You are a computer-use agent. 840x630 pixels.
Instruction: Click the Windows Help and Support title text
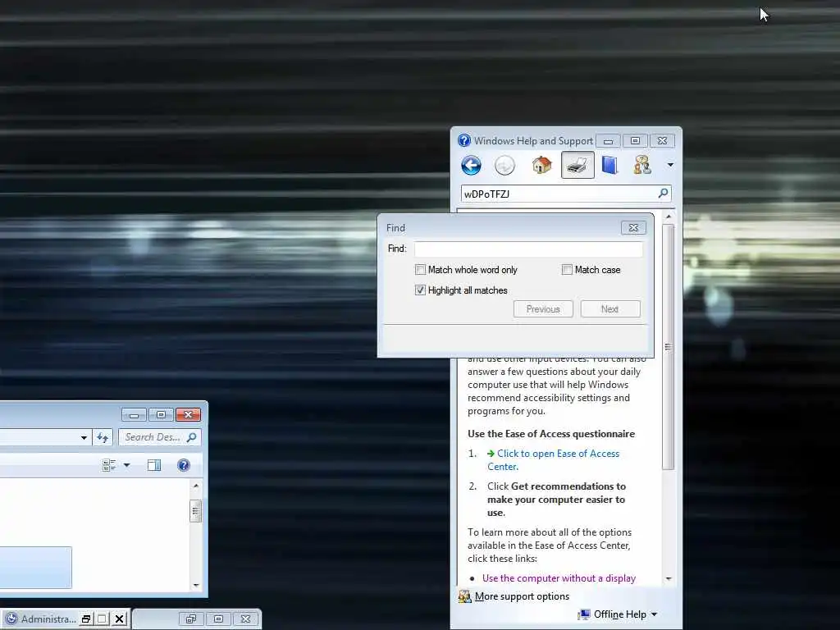coord(533,141)
